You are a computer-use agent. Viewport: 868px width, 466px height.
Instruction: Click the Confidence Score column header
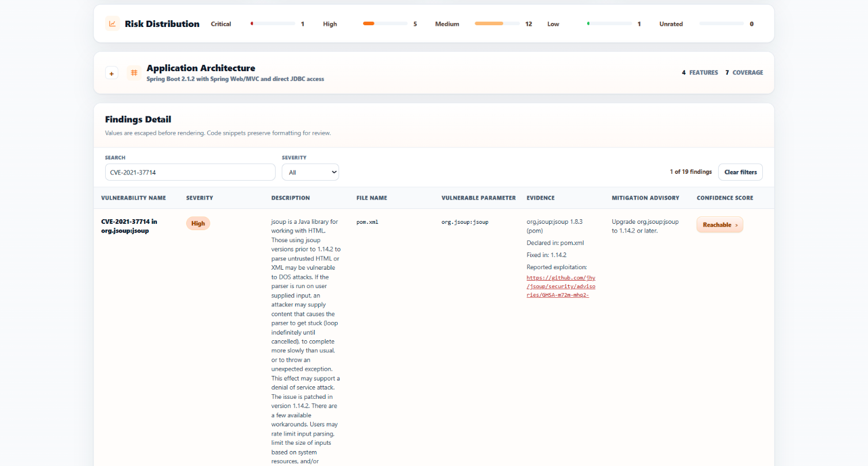[x=725, y=198]
